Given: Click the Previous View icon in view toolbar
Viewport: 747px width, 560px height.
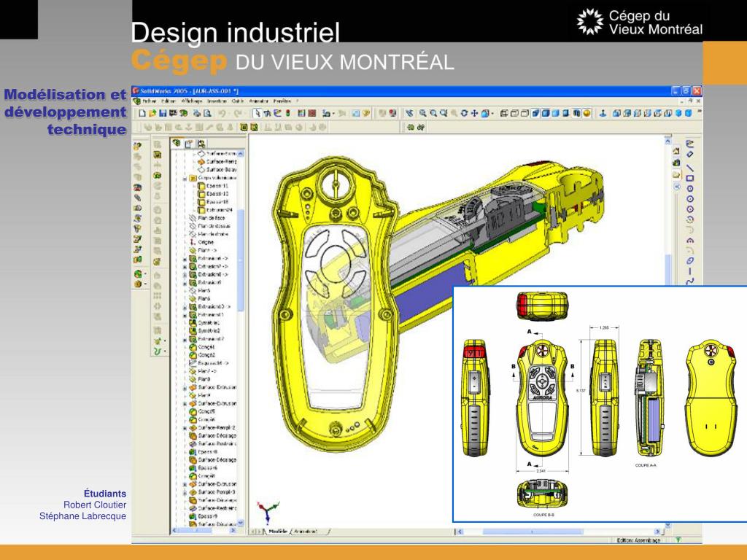Looking at the screenshot, I should pyautogui.click(x=409, y=113).
